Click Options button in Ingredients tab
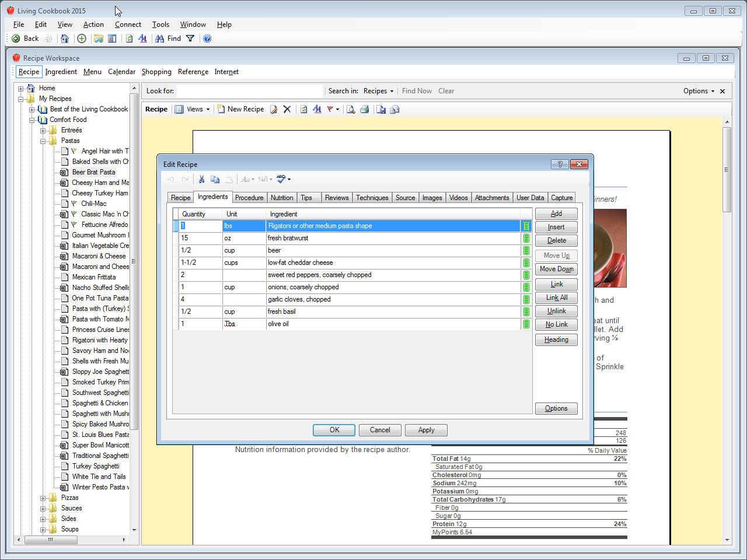 coord(556,408)
